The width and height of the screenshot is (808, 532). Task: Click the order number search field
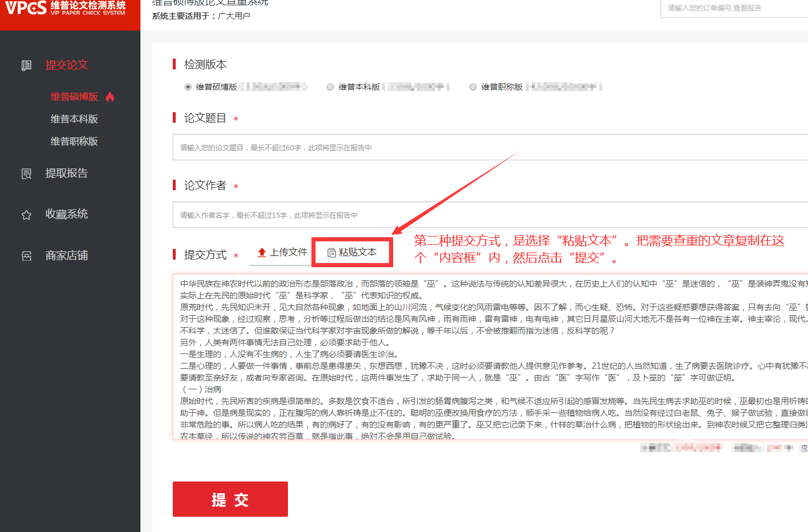coord(734,8)
